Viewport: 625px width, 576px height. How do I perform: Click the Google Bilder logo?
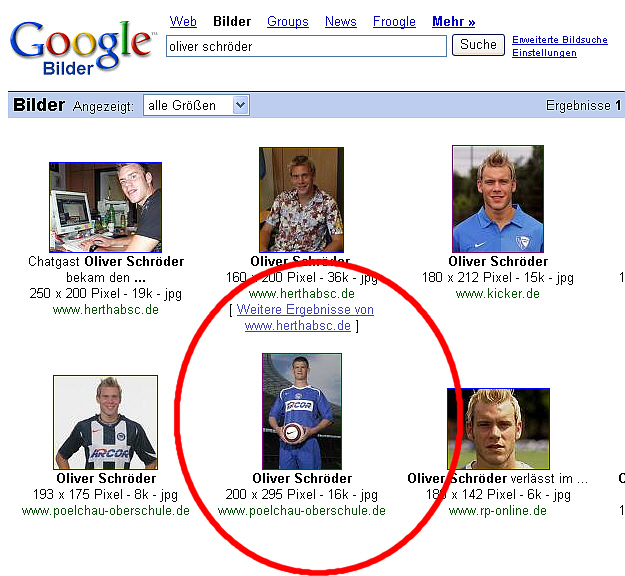pos(81,47)
